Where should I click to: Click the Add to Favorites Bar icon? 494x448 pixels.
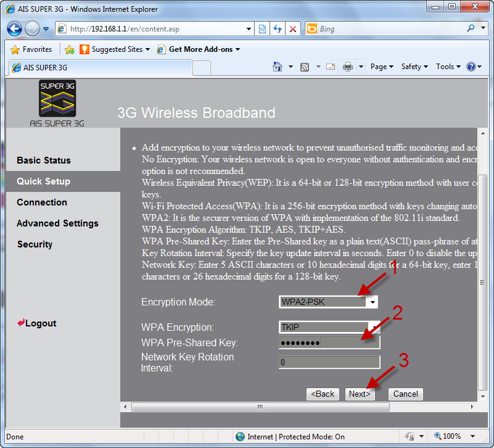[70, 49]
